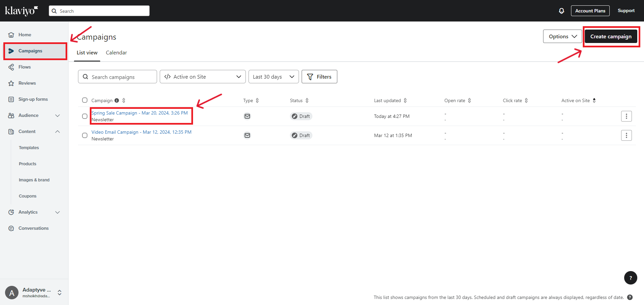
Task: Click the Create campaign button
Action: click(x=611, y=36)
